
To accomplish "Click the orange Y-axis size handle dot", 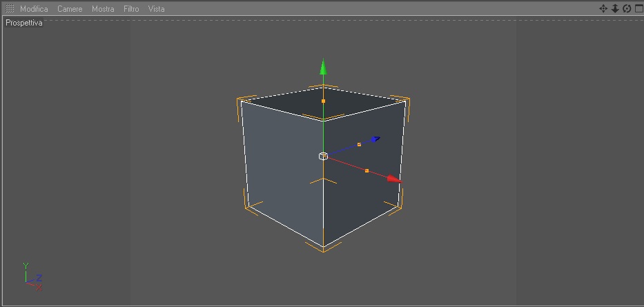I will coord(323,101).
